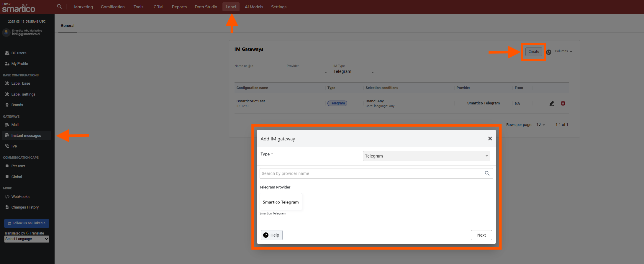This screenshot has height=264, width=644.
Task: Change rows per page value
Action: click(x=540, y=125)
